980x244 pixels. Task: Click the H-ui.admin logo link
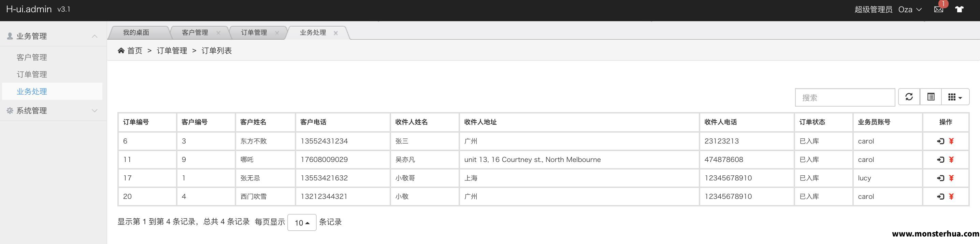pos(29,9)
